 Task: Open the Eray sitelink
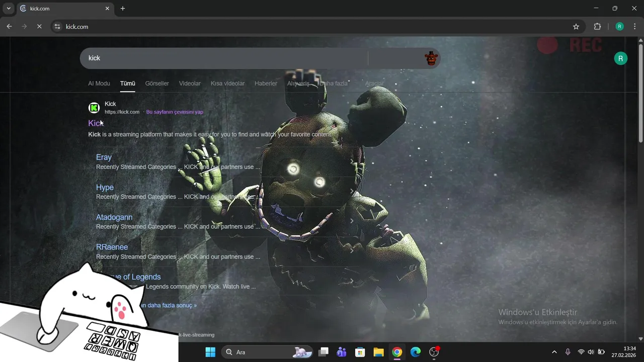tap(104, 157)
